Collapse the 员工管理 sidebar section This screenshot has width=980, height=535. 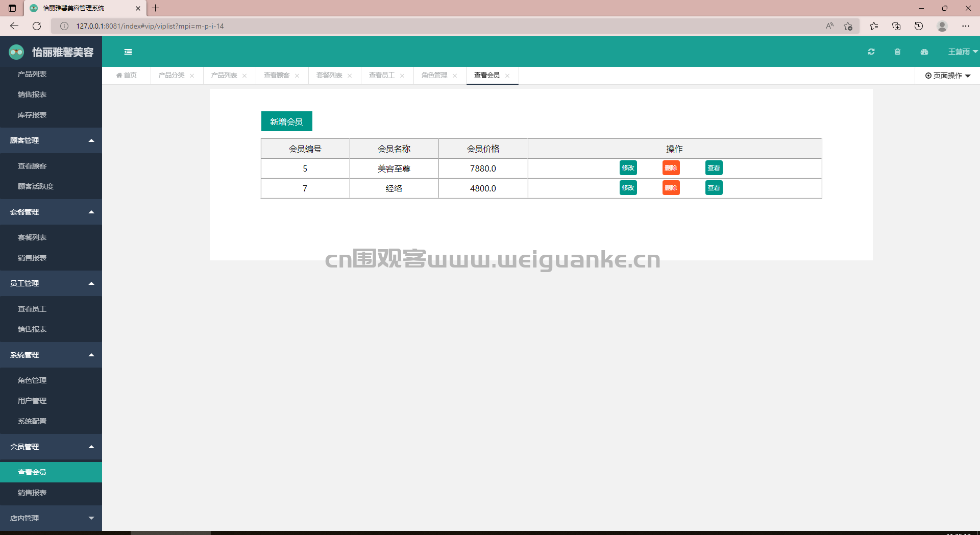point(51,283)
